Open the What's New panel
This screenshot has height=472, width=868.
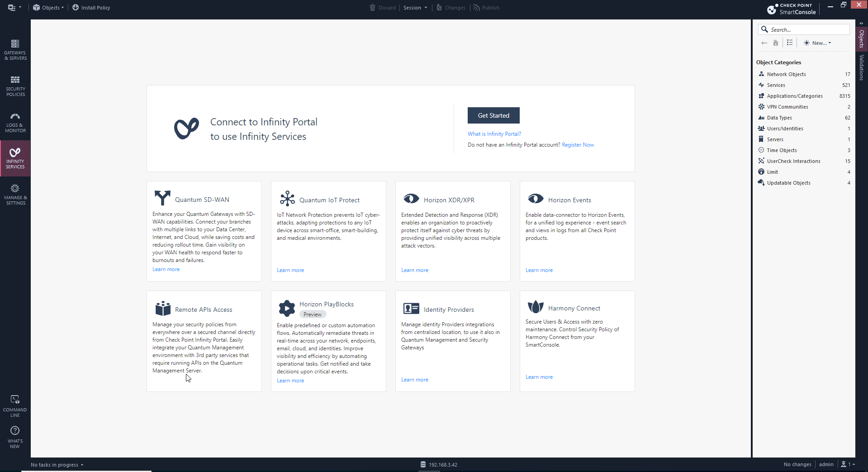tap(15, 437)
